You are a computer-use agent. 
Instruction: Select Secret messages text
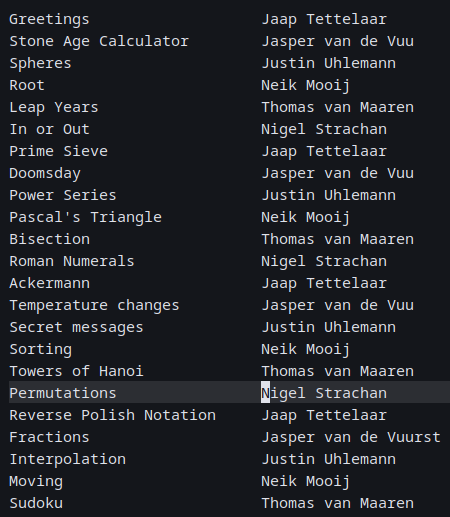click(76, 328)
